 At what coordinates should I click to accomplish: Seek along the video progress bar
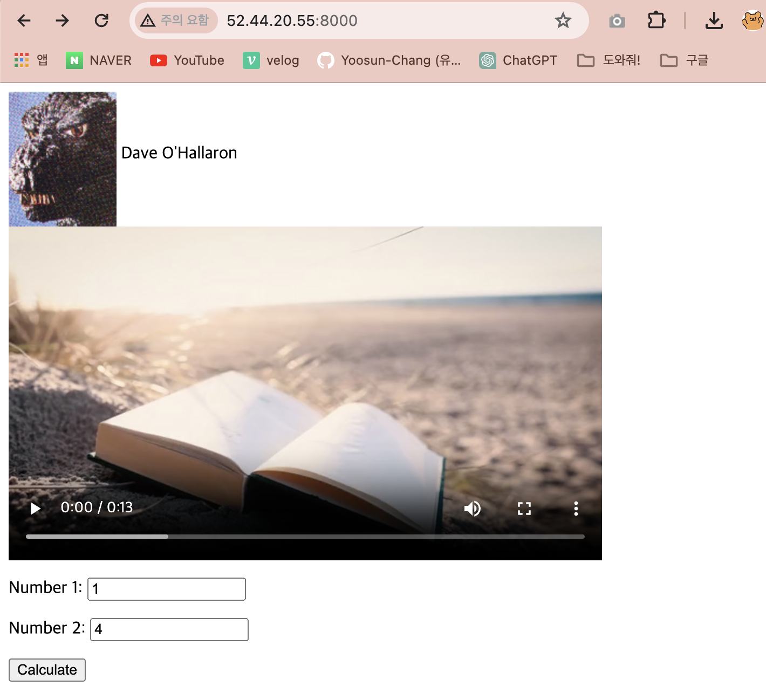click(305, 537)
